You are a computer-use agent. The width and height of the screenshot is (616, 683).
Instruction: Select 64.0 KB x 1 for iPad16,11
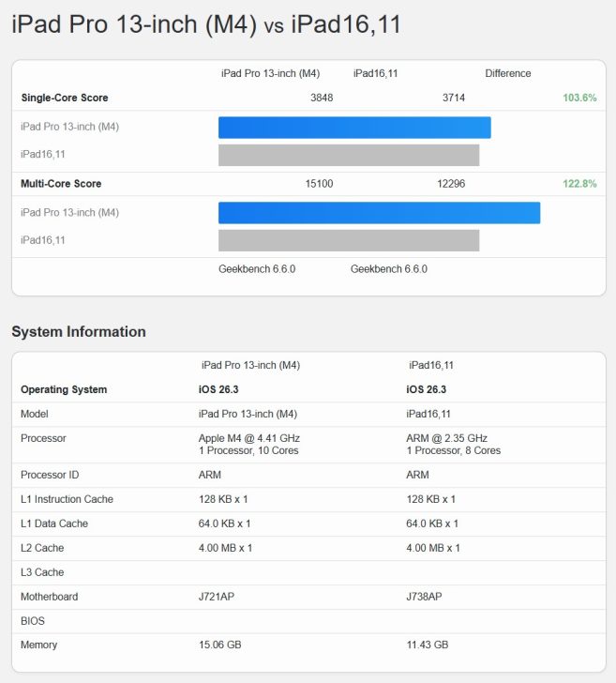click(432, 524)
